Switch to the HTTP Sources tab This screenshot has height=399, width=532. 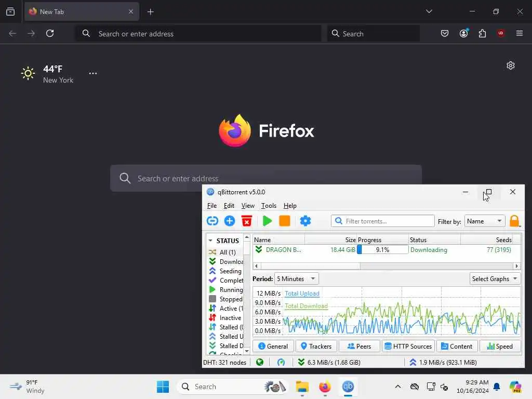(x=408, y=346)
